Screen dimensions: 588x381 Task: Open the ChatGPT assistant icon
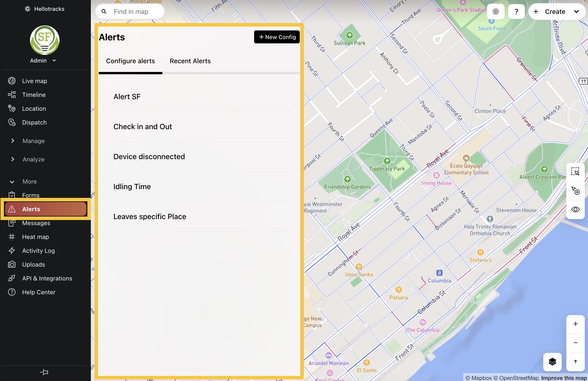pos(496,11)
